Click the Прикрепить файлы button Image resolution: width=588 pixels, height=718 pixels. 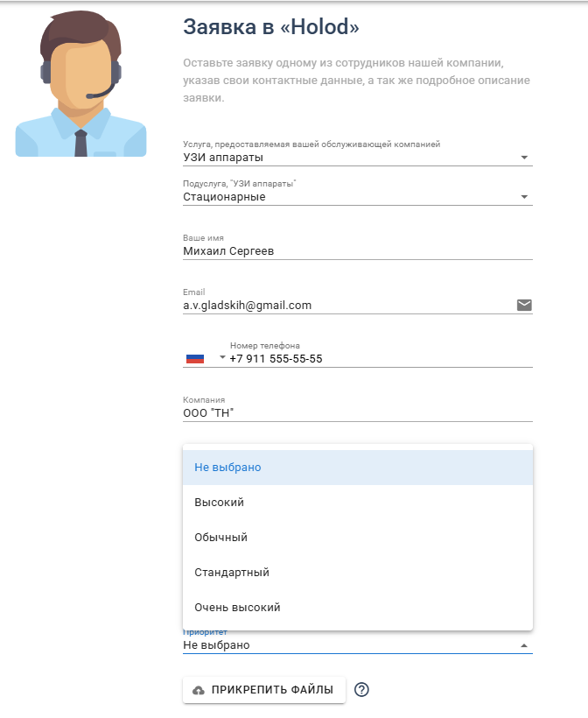pos(264,690)
